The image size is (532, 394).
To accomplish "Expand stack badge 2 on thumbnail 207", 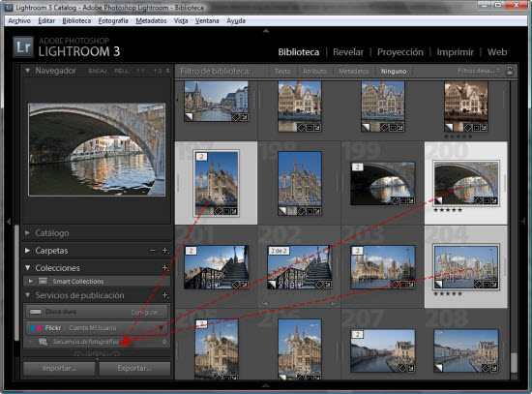I will click(357, 334).
